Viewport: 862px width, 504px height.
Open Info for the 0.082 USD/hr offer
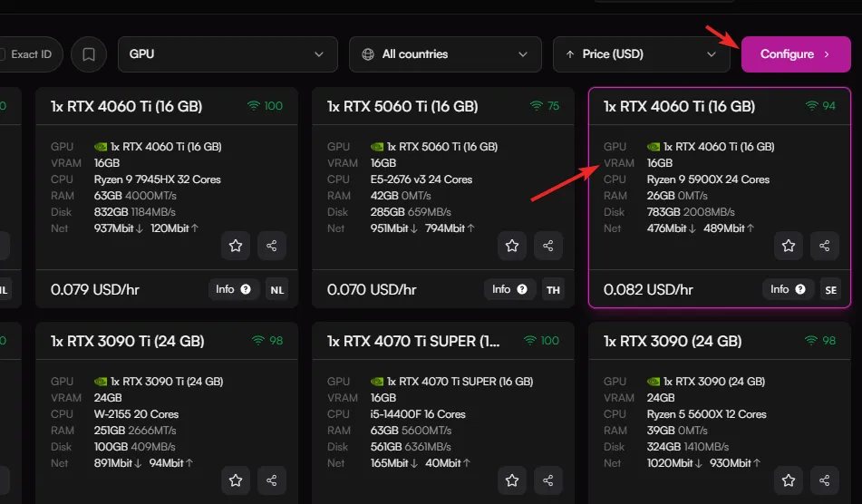[x=788, y=289]
